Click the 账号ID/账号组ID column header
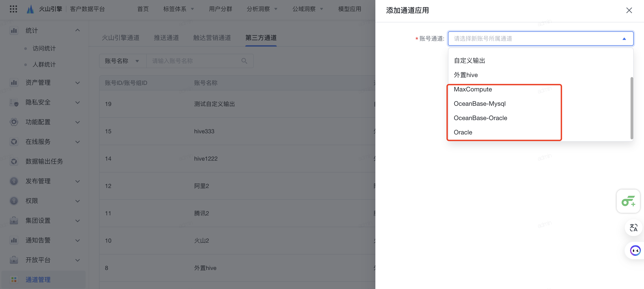Screen dimensions: 644x289 [x=126, y=83]
